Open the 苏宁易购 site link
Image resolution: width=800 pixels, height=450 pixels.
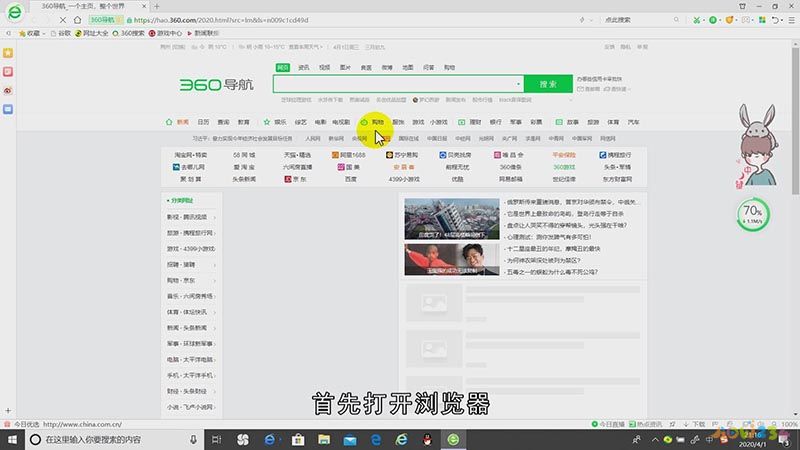pyautogui.click(x=402, y=155)
